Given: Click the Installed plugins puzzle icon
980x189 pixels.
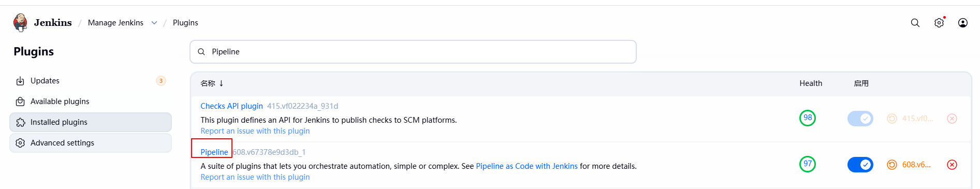Looking at the screenshot, I should [x=20, y=122].
